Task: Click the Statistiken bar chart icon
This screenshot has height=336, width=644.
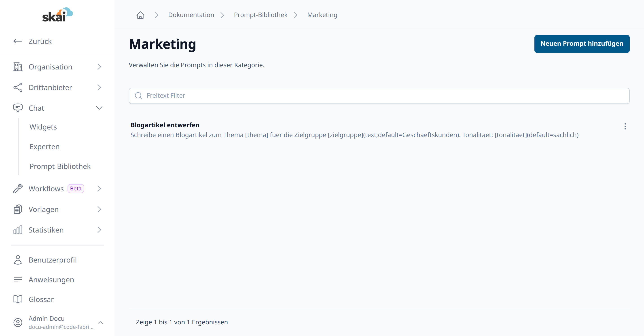Action: click(18, 230)
